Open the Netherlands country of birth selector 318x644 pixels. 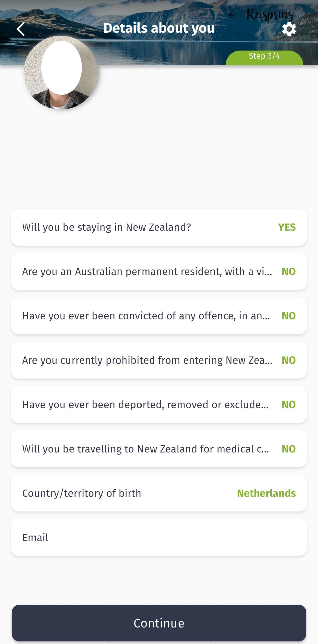point(266,493)
